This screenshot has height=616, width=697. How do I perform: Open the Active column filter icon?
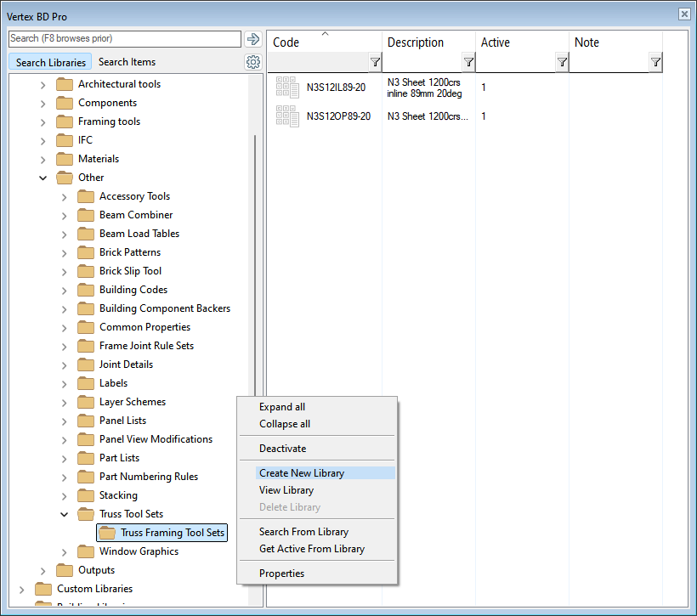tap(562, 62)
